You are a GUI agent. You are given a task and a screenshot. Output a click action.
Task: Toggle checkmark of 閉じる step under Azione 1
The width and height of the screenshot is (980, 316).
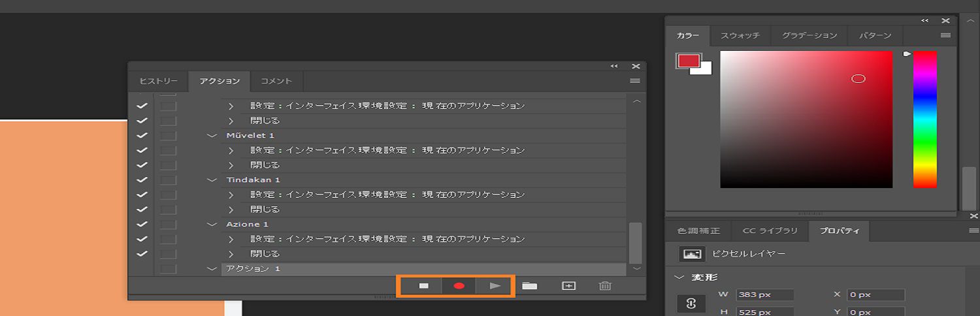tap(142, 253)
